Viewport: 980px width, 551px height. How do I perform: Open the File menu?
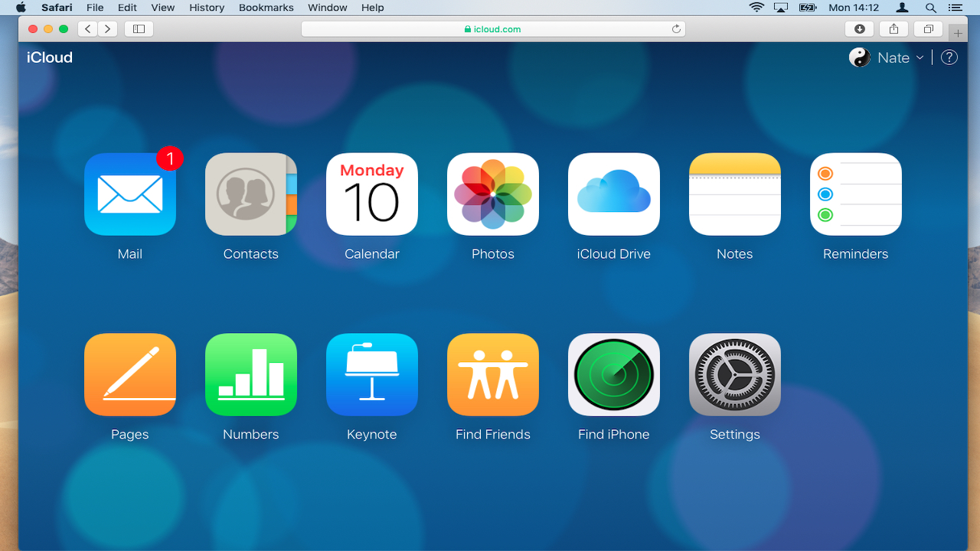[x=95, y=8]
